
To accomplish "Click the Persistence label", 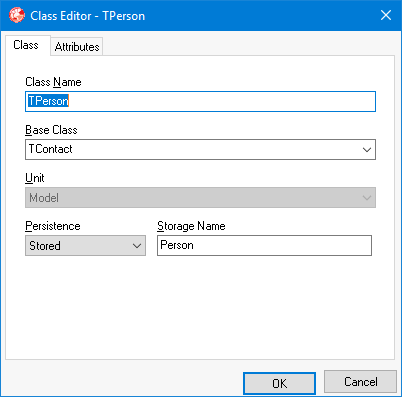I will coord(53,226).
